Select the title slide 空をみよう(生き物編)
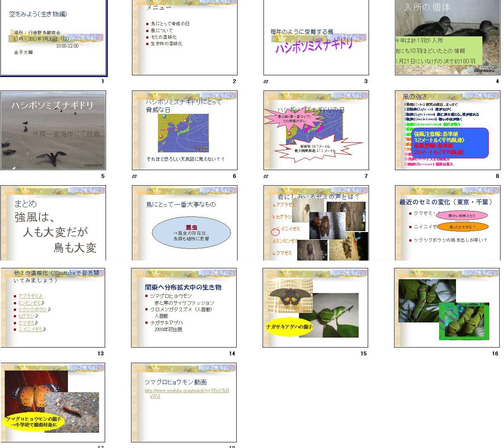The width and height of the screenshot is (504, 448). (53, 38)
